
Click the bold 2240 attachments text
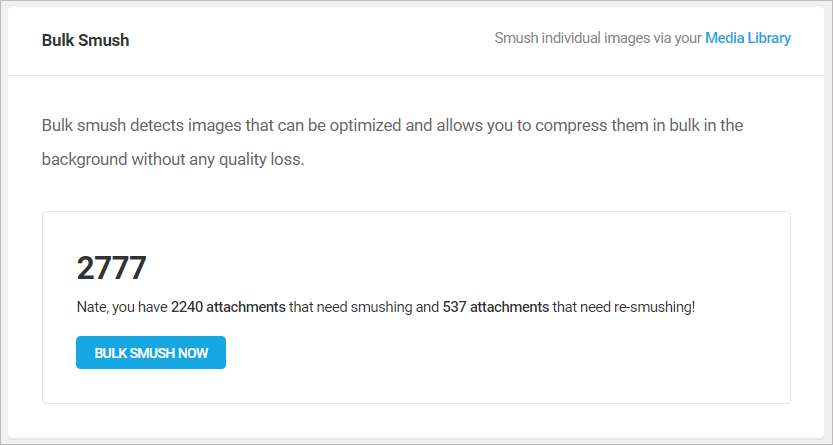228,307
